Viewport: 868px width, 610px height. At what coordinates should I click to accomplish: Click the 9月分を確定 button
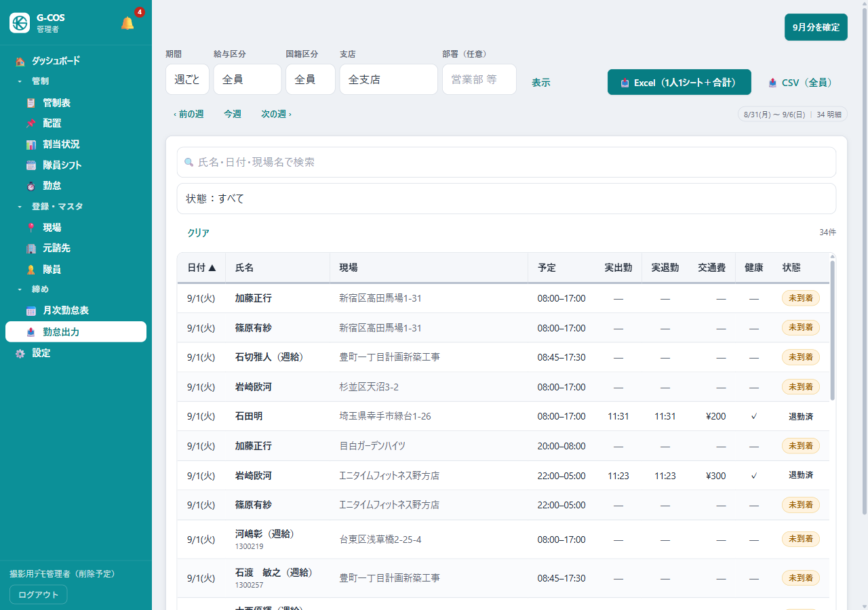click(x=816, y=27)
